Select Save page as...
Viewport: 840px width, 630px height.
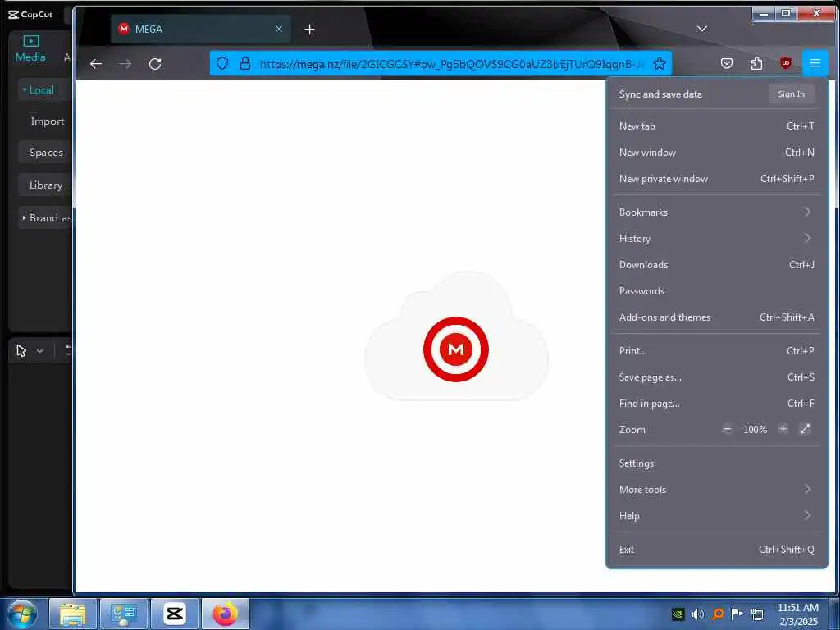(x=716, y=377)
